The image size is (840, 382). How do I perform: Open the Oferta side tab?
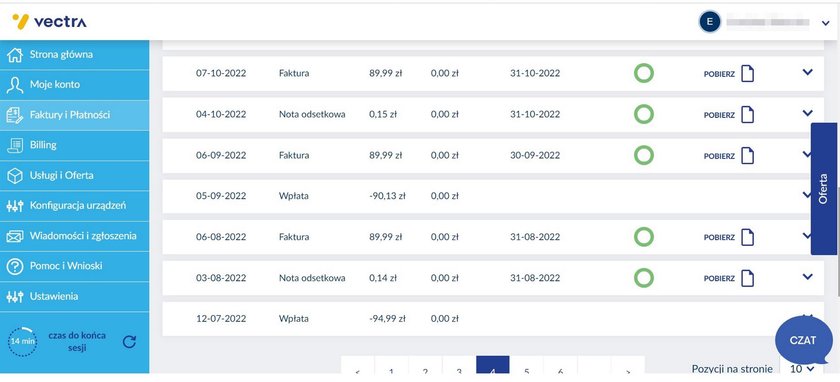[824, 189]
